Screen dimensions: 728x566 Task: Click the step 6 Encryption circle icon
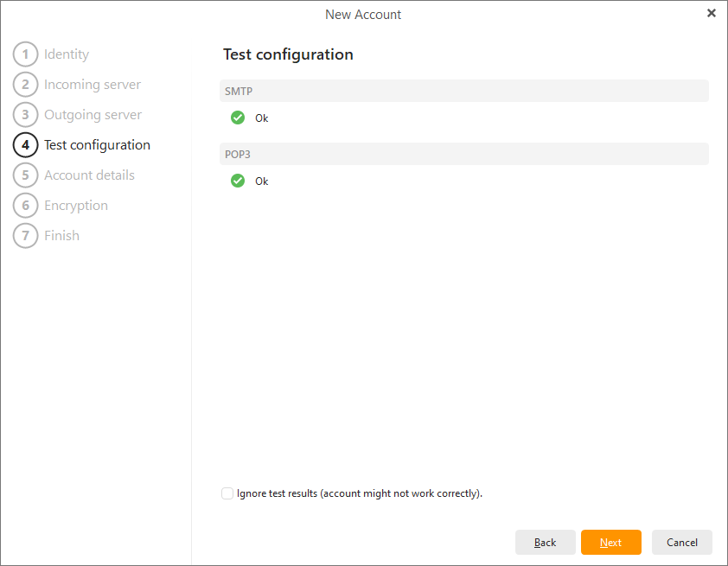click(x=26, y=206)
